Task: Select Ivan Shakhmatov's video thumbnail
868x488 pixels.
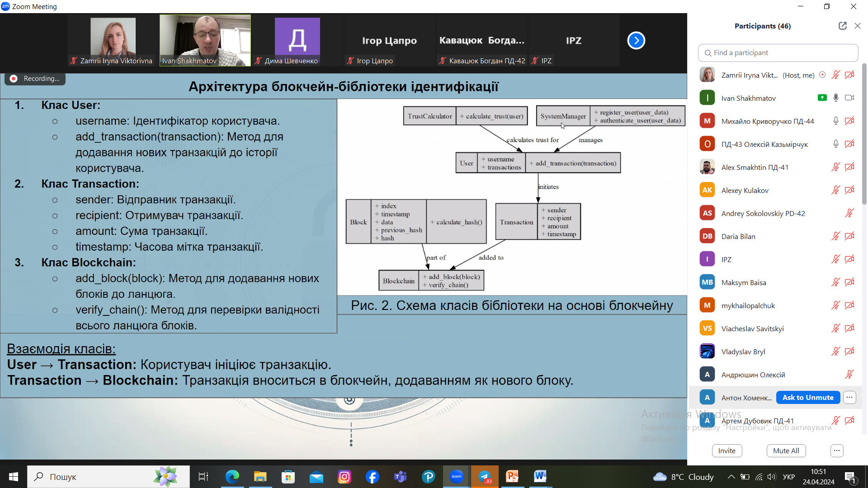Action: click(x=205, y=40)
